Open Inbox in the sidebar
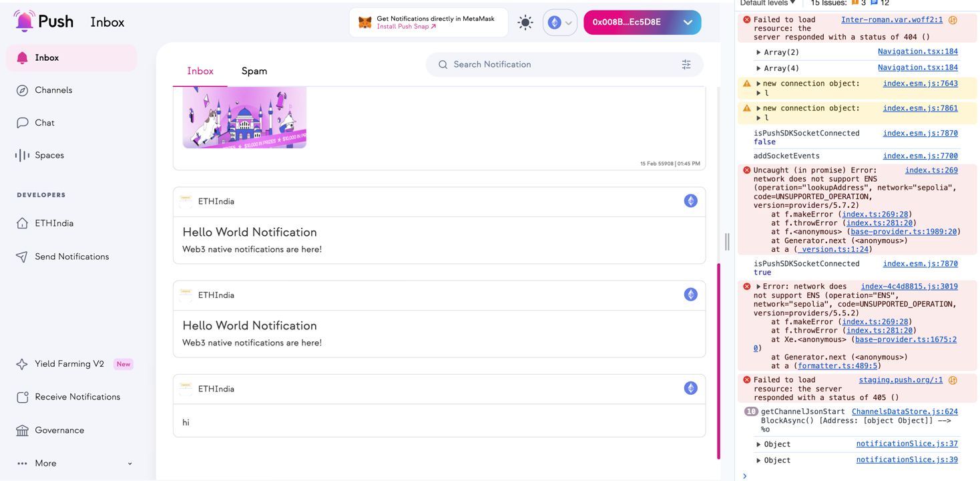Viewport: 980px width, 481px height. [x=71, y=58]
